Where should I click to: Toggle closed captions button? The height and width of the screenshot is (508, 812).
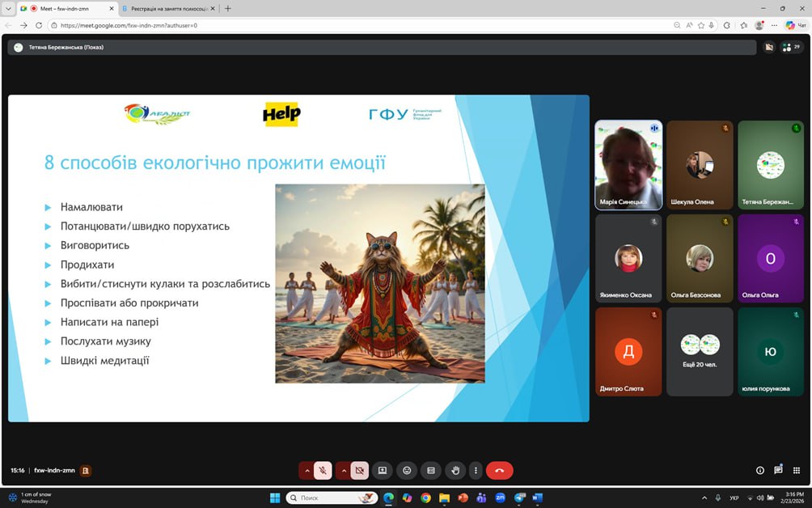pos(431,470)
